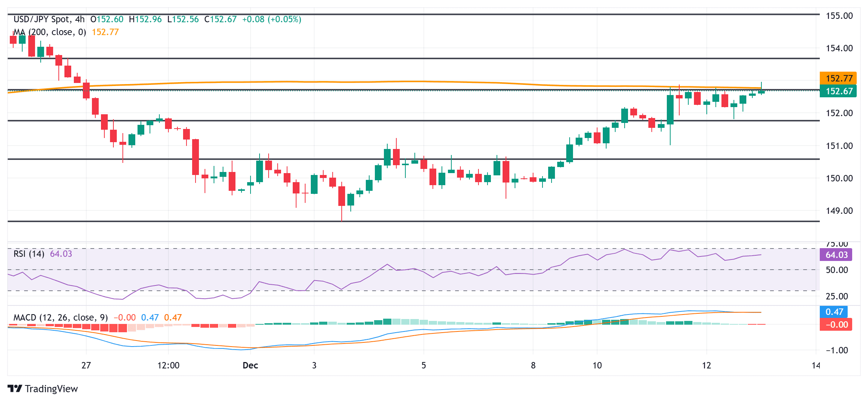Click the 150.00 price axis label
The image size is (868, 402).
(839, 178)
